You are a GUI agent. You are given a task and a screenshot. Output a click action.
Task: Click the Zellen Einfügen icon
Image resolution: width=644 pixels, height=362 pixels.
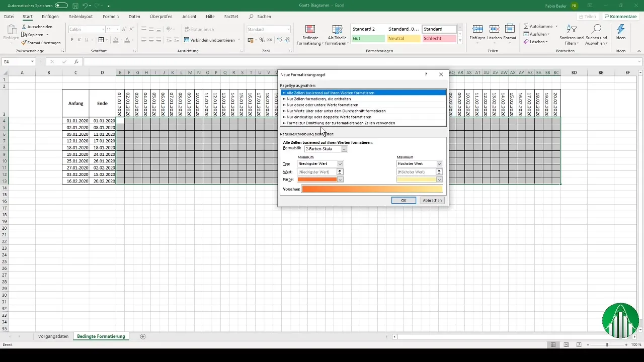click(x=477, y=29)
